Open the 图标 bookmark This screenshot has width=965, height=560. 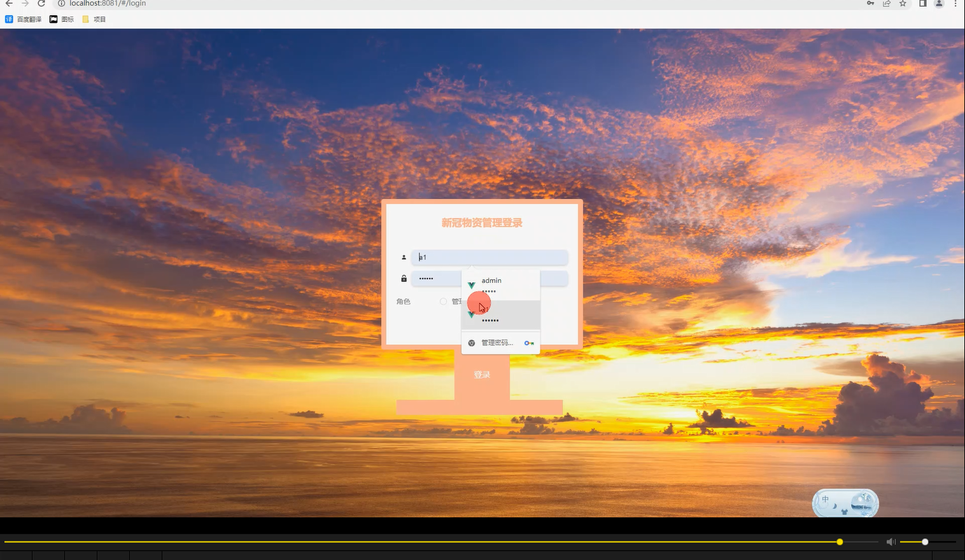pyautogui.click(x=62, y=19)
